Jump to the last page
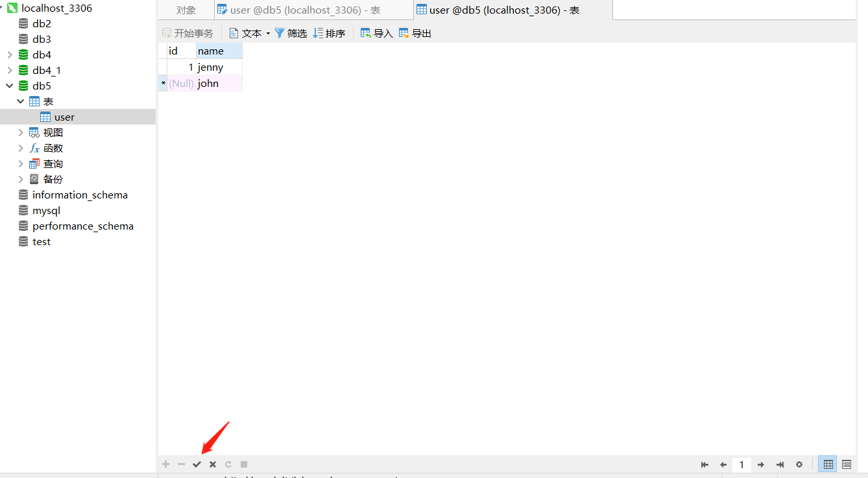The width and height of the screenshot is (868, 478). (x=780, y=464)
